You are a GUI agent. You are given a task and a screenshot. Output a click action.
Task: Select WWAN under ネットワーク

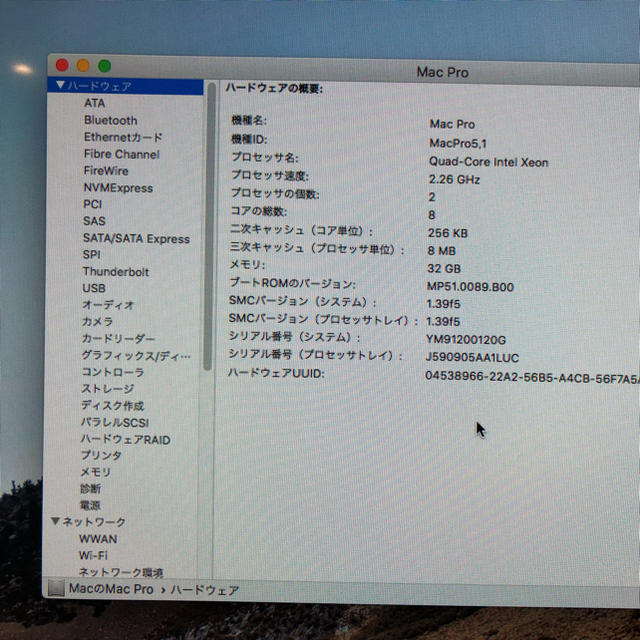point(98,539)
